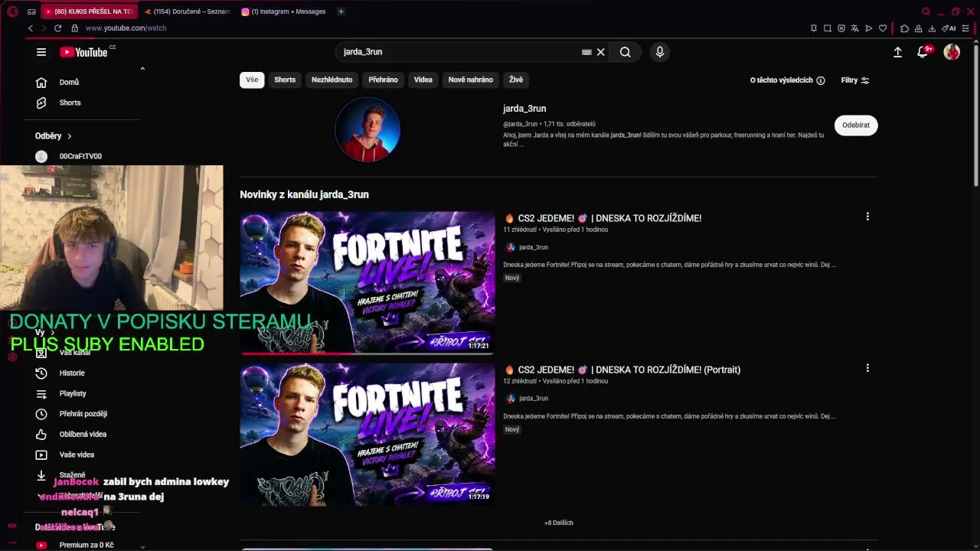The image size is (980, 551).
Task: Show info about these results icon
Action: [x=821, y=80]
